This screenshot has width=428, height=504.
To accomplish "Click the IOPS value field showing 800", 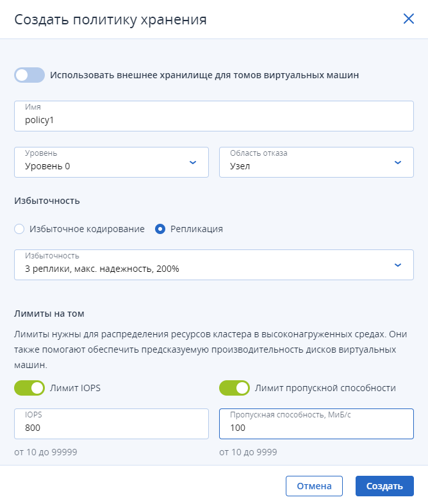I will click(x=111, y=424).
